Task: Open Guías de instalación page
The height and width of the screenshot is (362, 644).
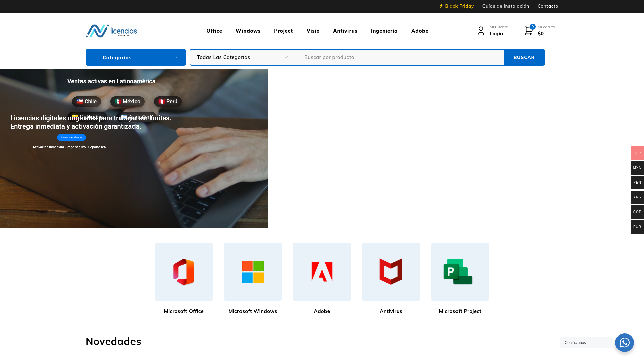Action: point(505,6)
